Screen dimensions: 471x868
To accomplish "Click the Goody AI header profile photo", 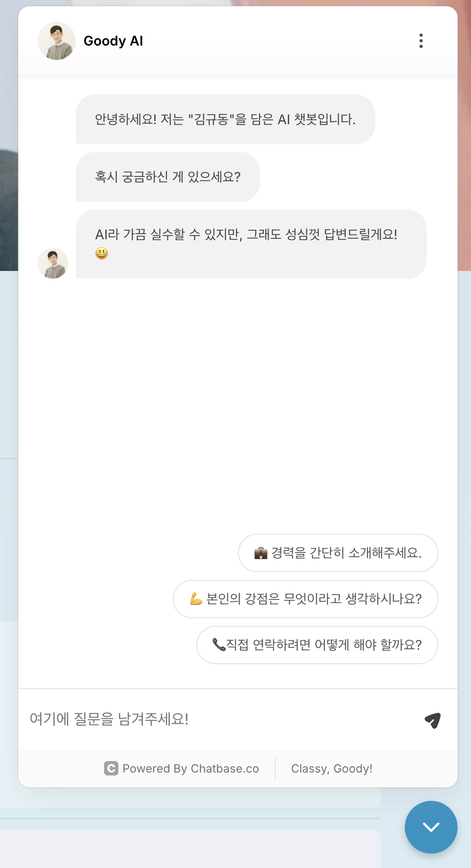I will pyautogui.click(x=57, y=41).
